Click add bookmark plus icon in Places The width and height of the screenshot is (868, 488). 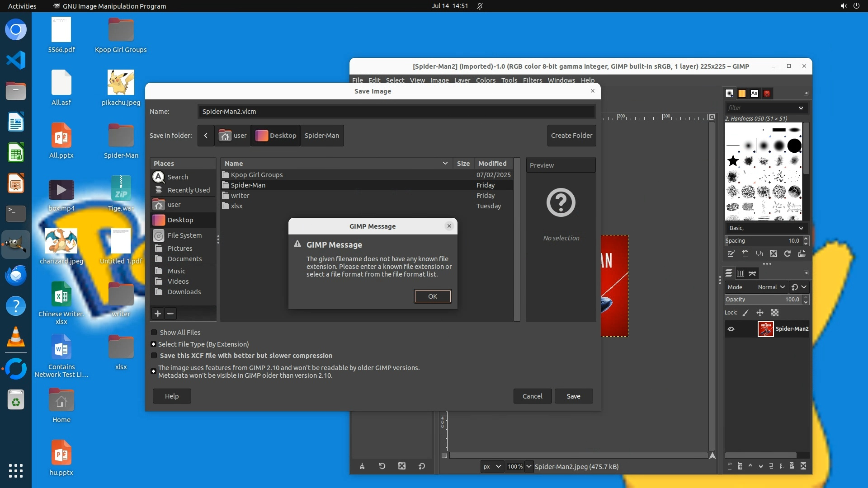pos(157,314)
